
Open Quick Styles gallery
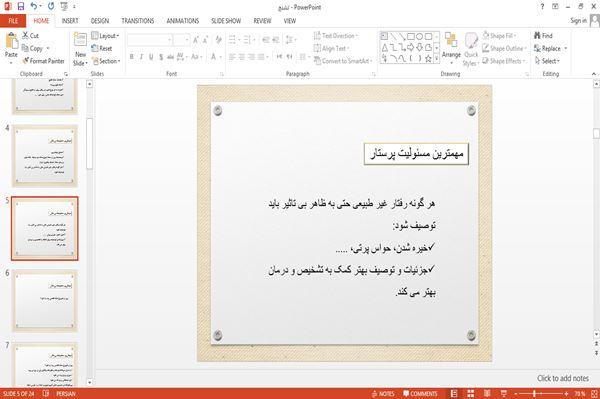(471, 50)
